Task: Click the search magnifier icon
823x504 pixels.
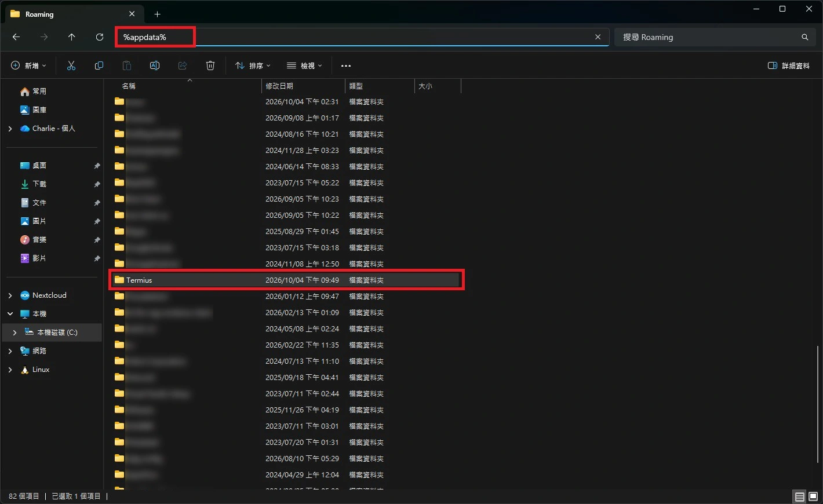Action: tap(805, 37)
